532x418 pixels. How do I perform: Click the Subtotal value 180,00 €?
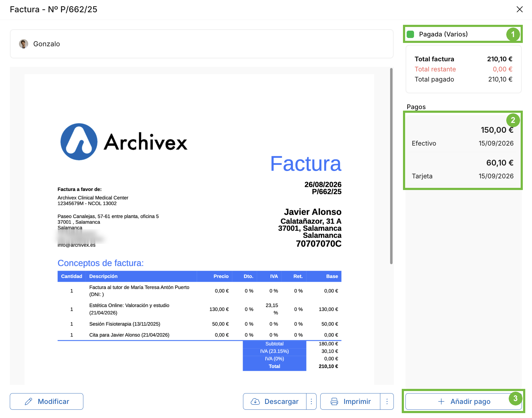(x=328, y=344)
